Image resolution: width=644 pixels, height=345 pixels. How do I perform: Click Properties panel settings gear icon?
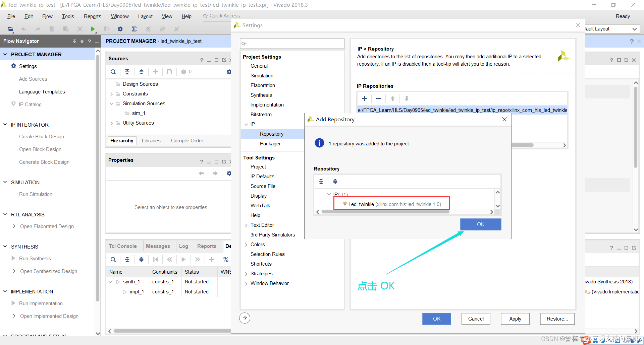coord(229,173)
